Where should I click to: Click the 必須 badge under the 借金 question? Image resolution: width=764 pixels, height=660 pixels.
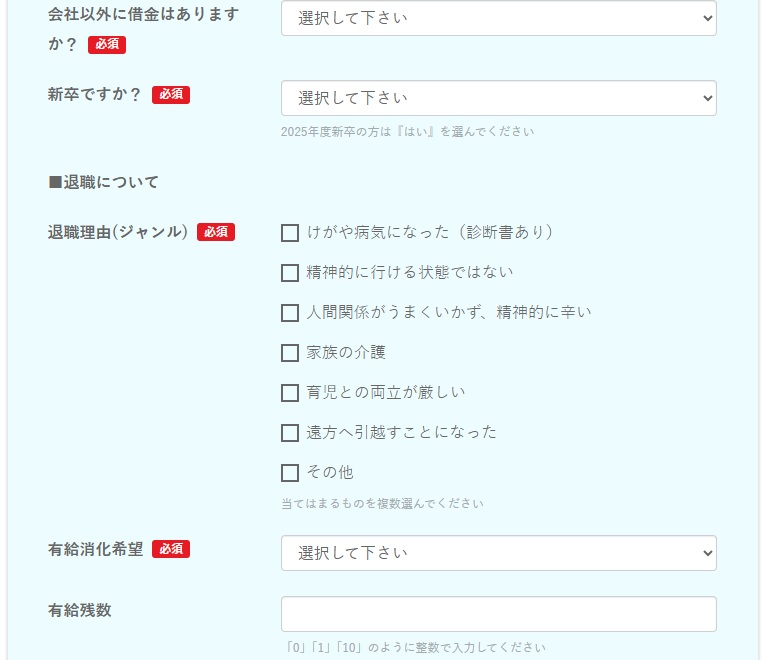click(x=107, y=45)
